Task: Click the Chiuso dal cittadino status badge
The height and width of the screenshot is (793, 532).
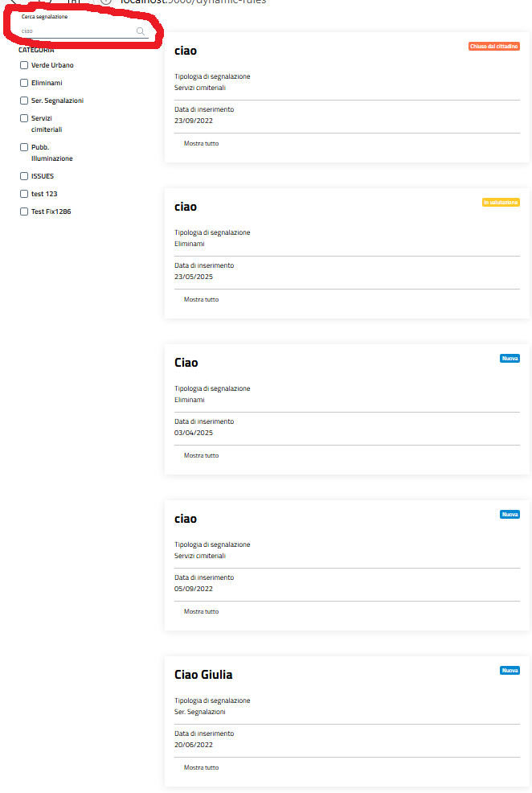Action: [493, 47]
